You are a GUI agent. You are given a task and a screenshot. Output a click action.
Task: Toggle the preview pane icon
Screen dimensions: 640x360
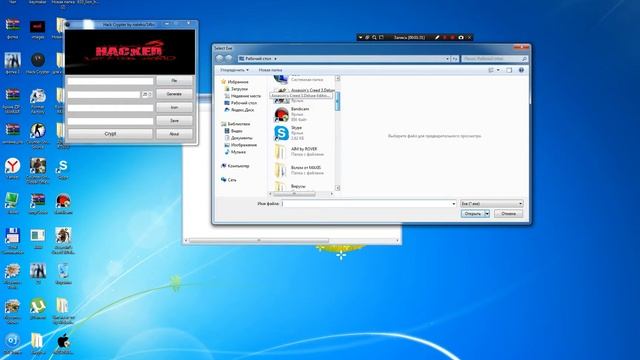point(509,70)
